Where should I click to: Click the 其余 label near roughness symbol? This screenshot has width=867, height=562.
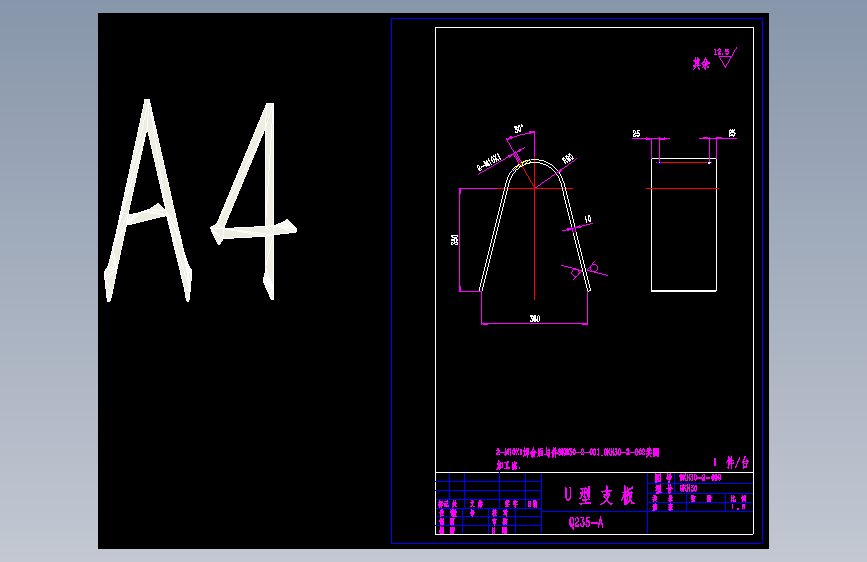click(x=701, y=63)
